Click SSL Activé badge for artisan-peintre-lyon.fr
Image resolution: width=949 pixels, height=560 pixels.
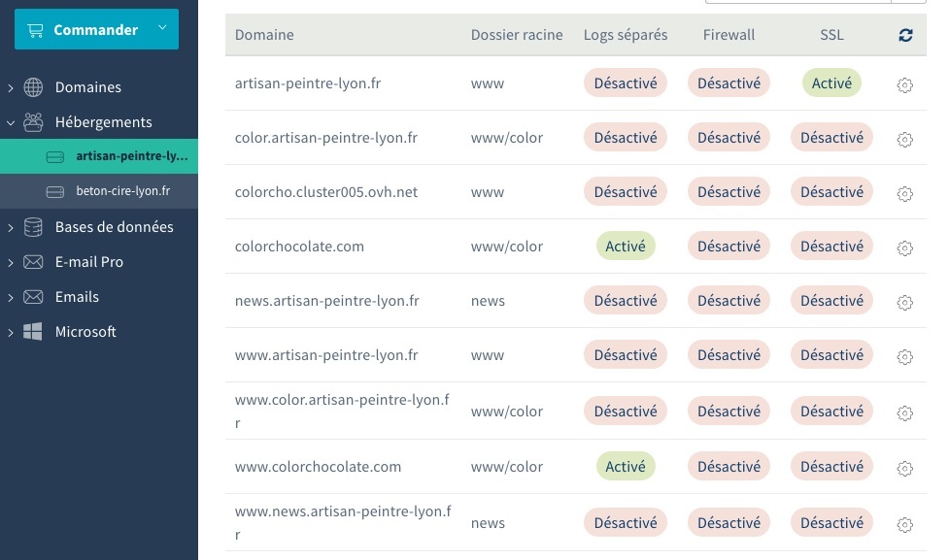click(x=831, y=83)
